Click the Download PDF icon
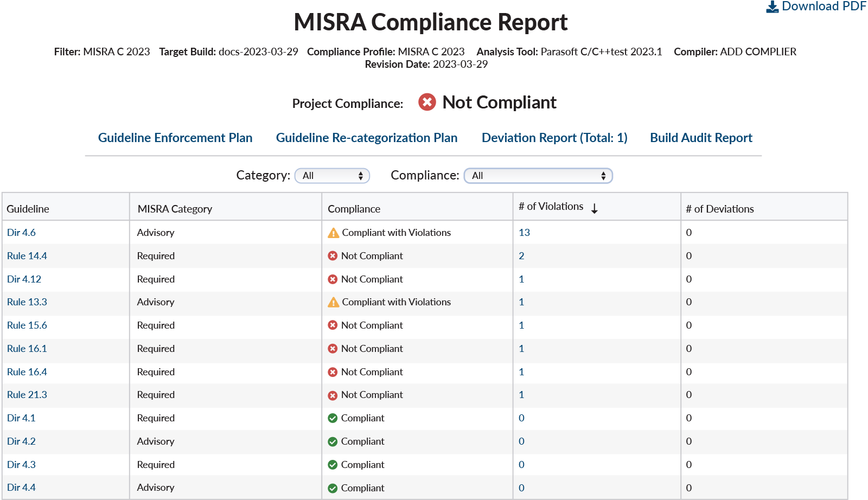 point(771,6)
